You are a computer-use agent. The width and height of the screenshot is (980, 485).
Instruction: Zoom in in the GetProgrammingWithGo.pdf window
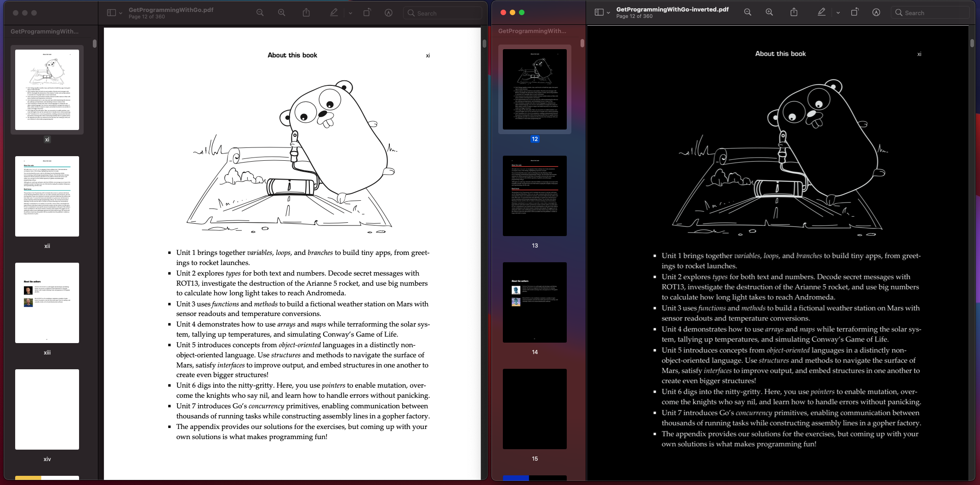(282, 13)
